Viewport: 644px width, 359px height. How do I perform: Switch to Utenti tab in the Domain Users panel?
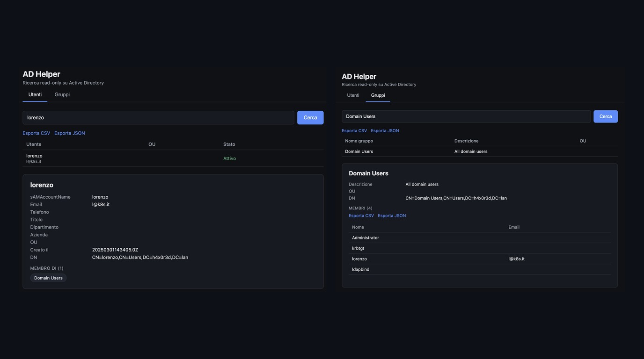click(353, 95)
